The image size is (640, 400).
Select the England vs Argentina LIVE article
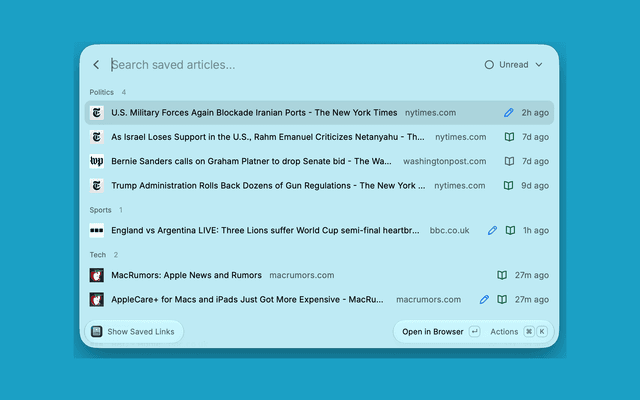tap(319, 230)
